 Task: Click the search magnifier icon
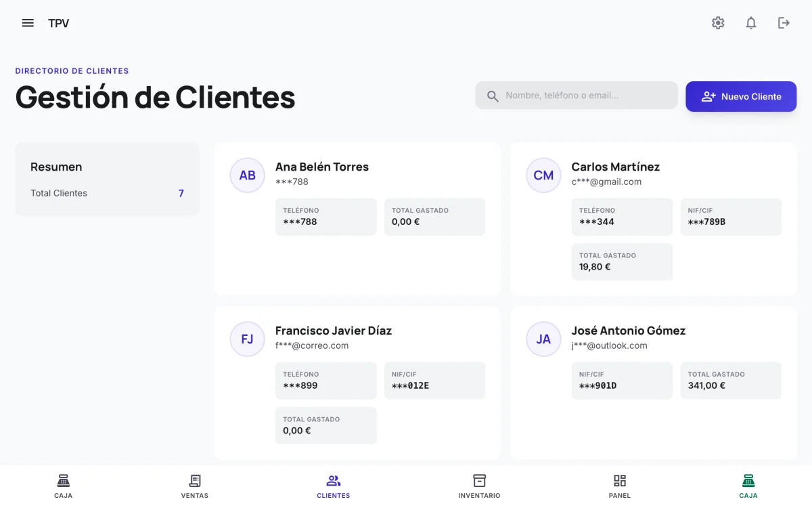point(493,96)
